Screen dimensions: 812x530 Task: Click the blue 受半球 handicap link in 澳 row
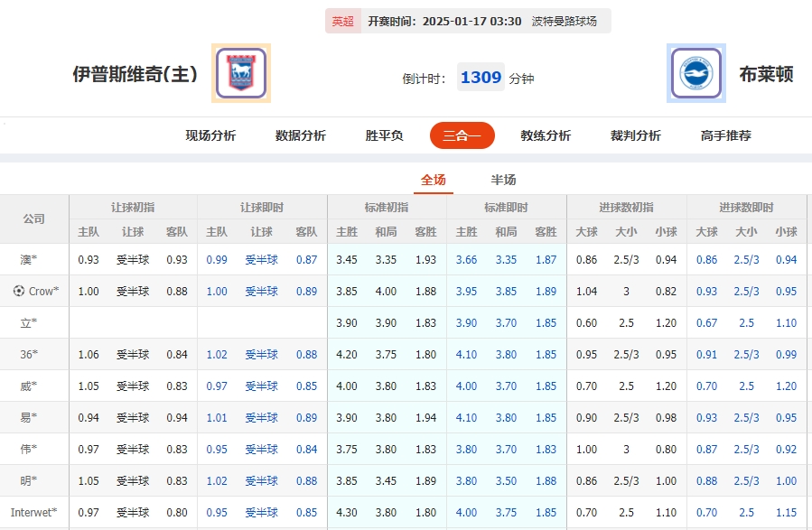coord(262,258)
